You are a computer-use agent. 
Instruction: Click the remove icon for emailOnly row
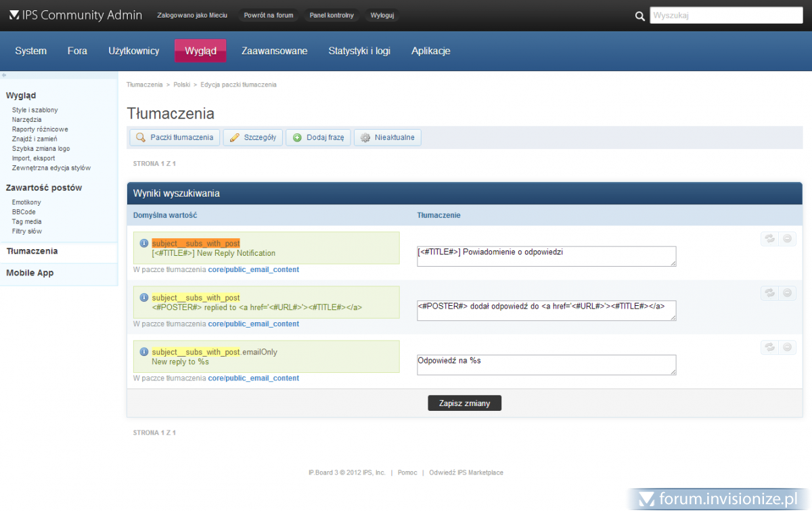coord(787,347)
